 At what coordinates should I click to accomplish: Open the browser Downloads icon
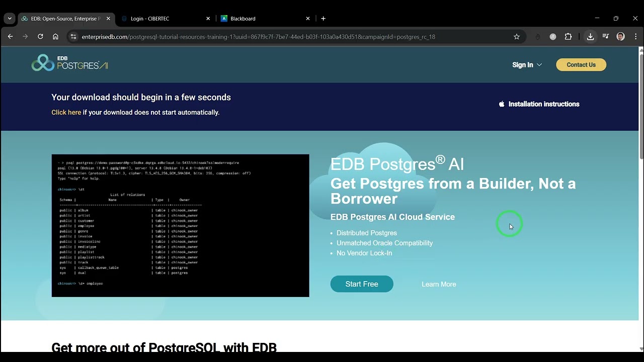click(590, 37)
